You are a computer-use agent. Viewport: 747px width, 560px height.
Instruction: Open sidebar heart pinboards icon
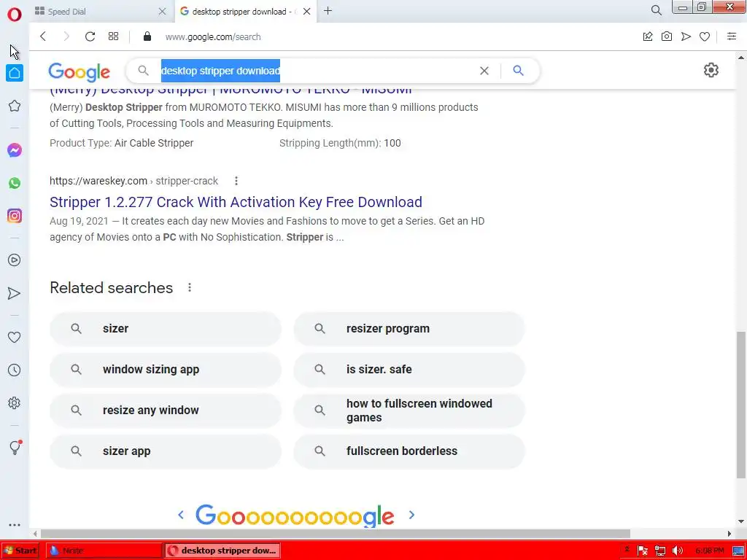(15, 337)
